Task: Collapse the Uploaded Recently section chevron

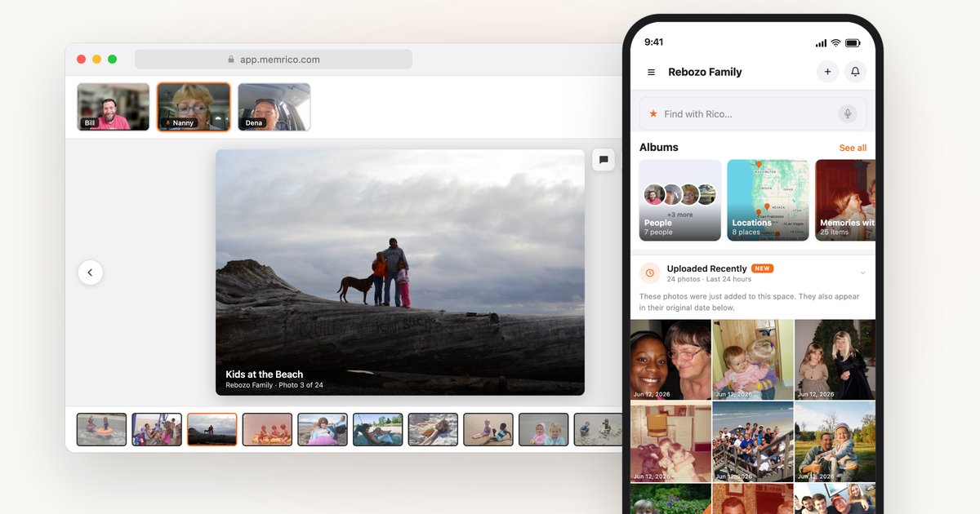Action: click(862, 273)
